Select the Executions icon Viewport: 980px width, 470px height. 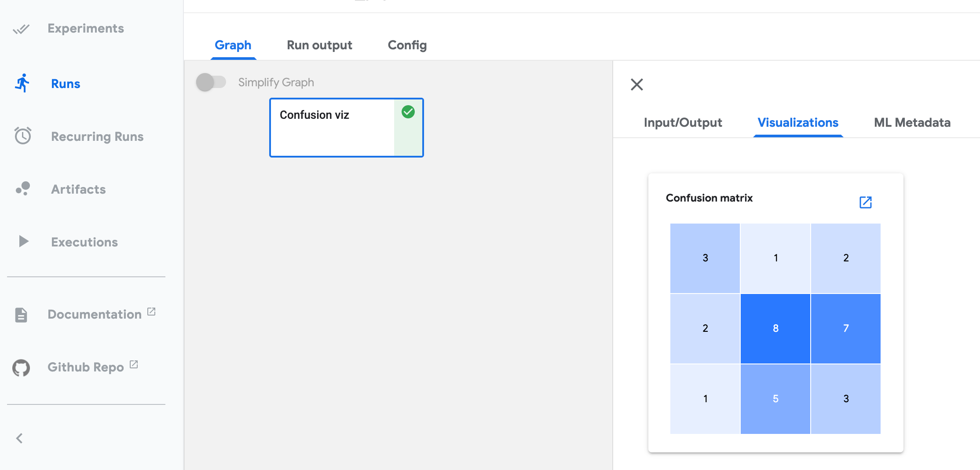[x=22, y=241]
